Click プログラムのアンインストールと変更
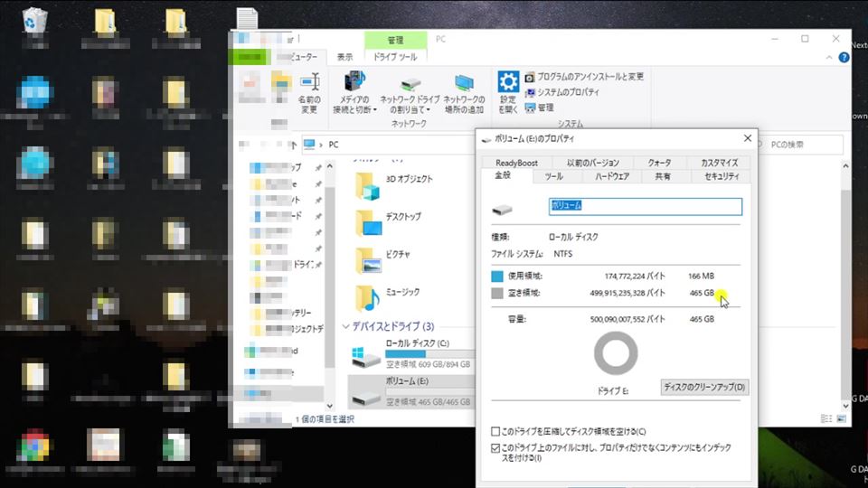 click(x=585, y=76)
